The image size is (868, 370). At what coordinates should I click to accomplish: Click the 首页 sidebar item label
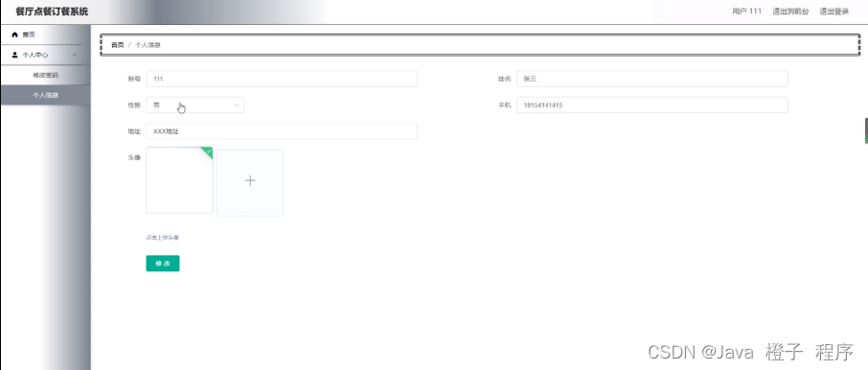(29, 35)
